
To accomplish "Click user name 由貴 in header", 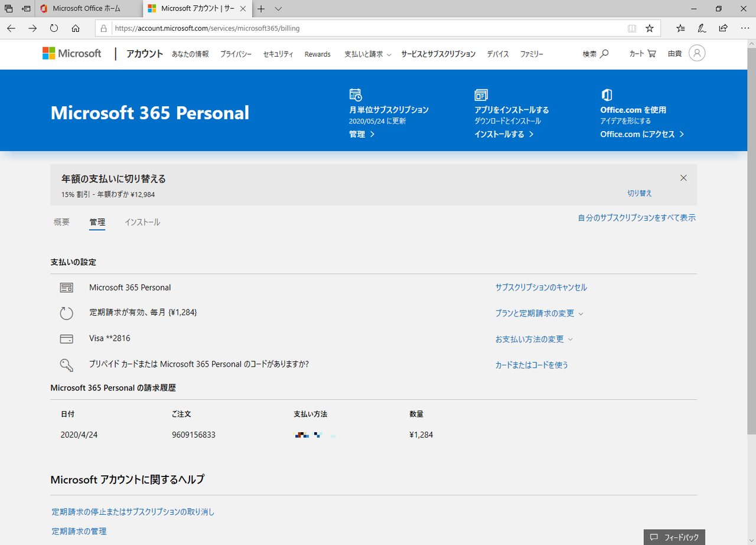I will (674, 54).
